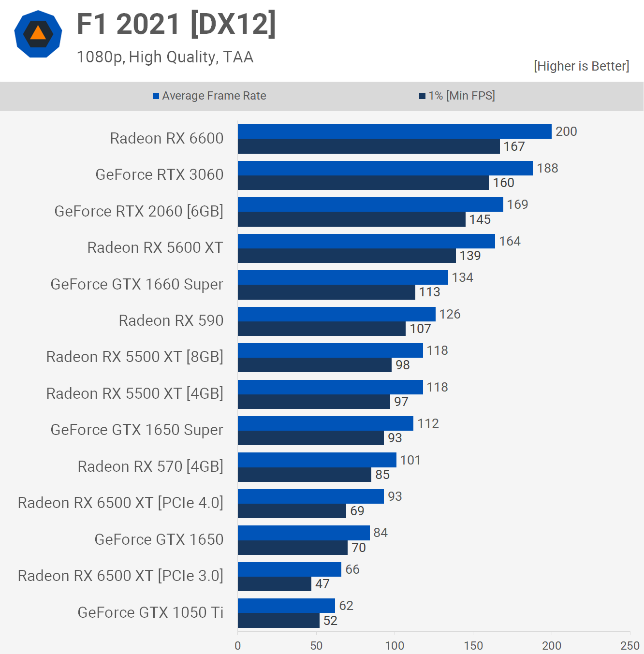Screen dimensions: 644x654
Task: Select the 1% [Min FPS] legend label
Action: [x=461, y=96]
